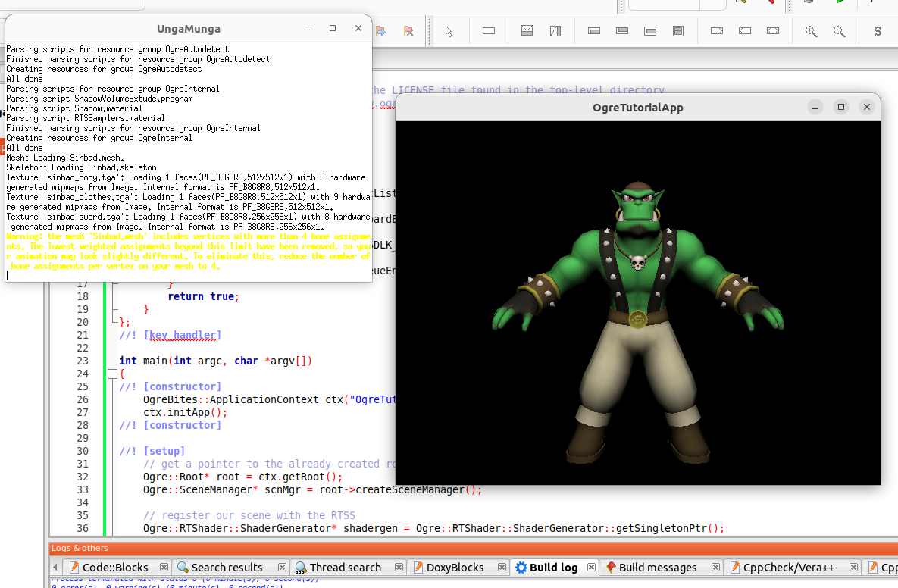Screen dimensions: 898x588
Task: Click the S source toggle icon
Action: (x=878, y=31)
